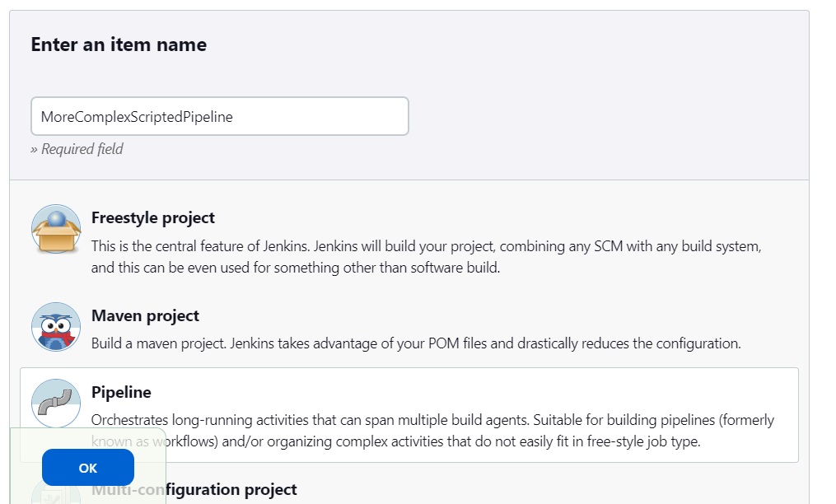Click the Freestyle project description text

(426, 257)
